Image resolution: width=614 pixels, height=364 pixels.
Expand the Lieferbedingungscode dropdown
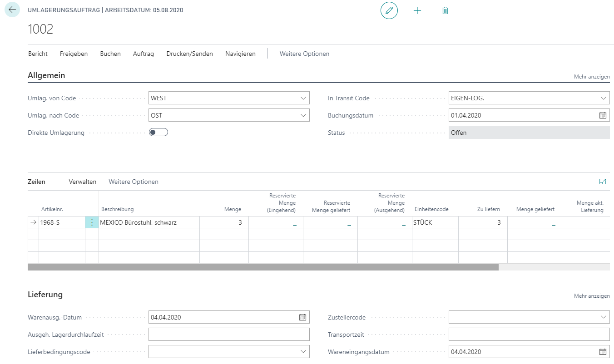[303, 352]
